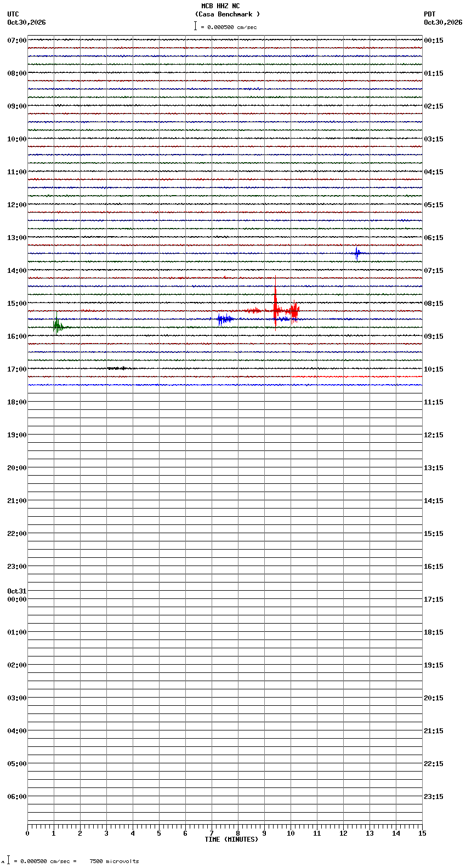
Task: Click the '20:00' UTC time label
Action: coord(17,468)
